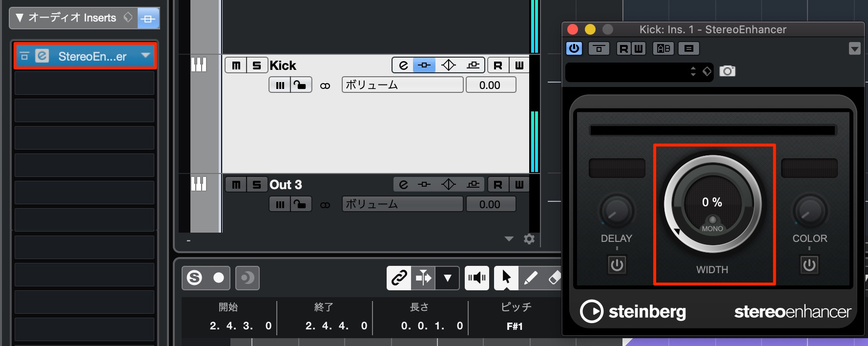This screenshot has height=346, width=868.
Task: Enable Read automation on Out 3 track
Action: coord(498,184)
